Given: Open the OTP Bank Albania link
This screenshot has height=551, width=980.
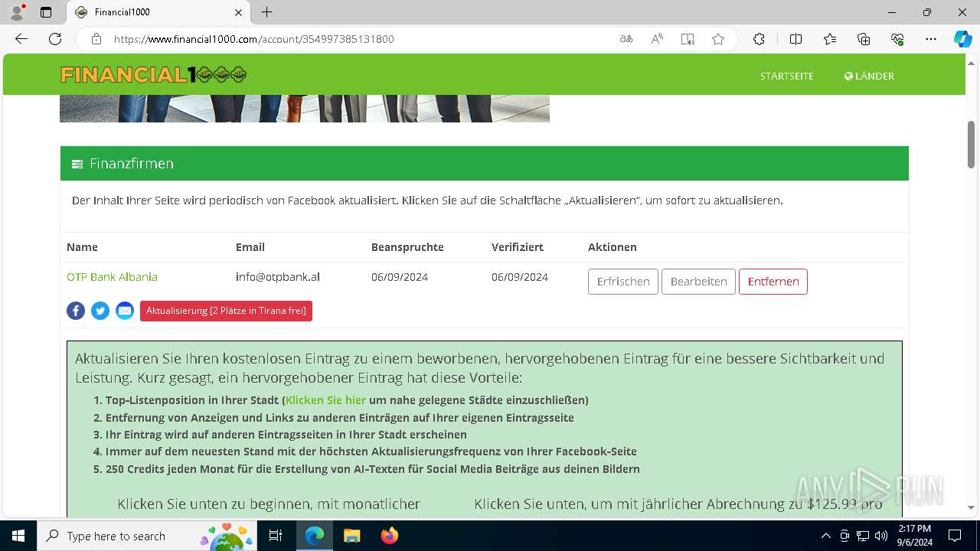Looking at the screenshot, I should [x=112, y=277].
